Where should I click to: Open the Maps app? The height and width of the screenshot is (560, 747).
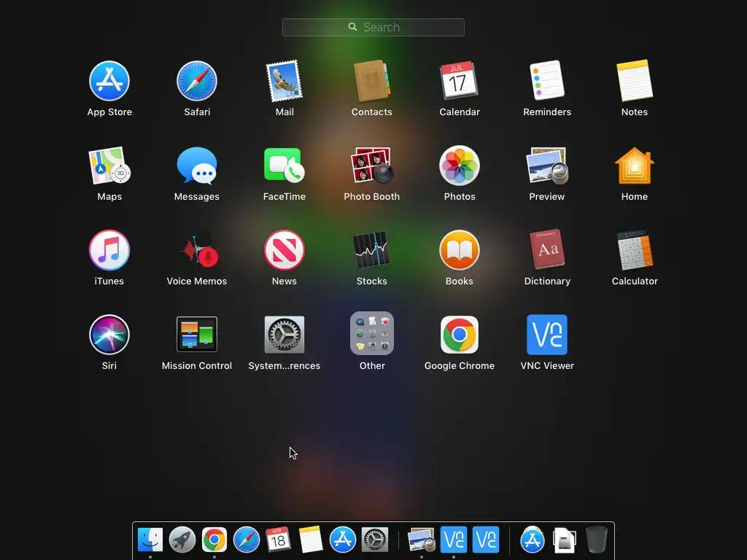pyautogui.click(x=109, y=166)
